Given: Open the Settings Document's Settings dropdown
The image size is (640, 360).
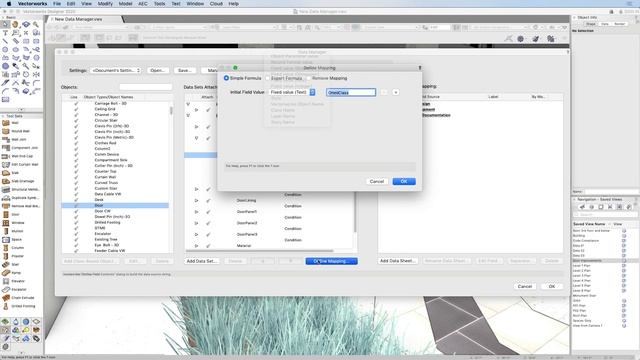Looking at the screenshot, I should 116,70.
